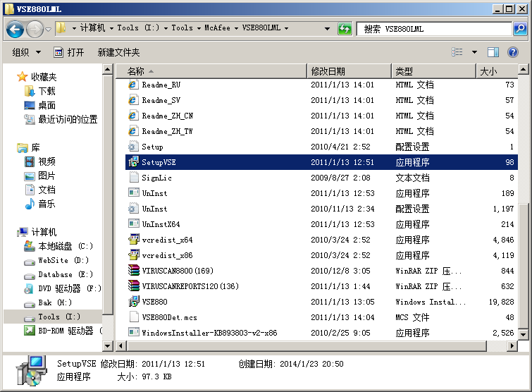The image size is (532, 392).
Task: Click VIRUSCAN8800(169) archive icon
Action: pos(133,271)
